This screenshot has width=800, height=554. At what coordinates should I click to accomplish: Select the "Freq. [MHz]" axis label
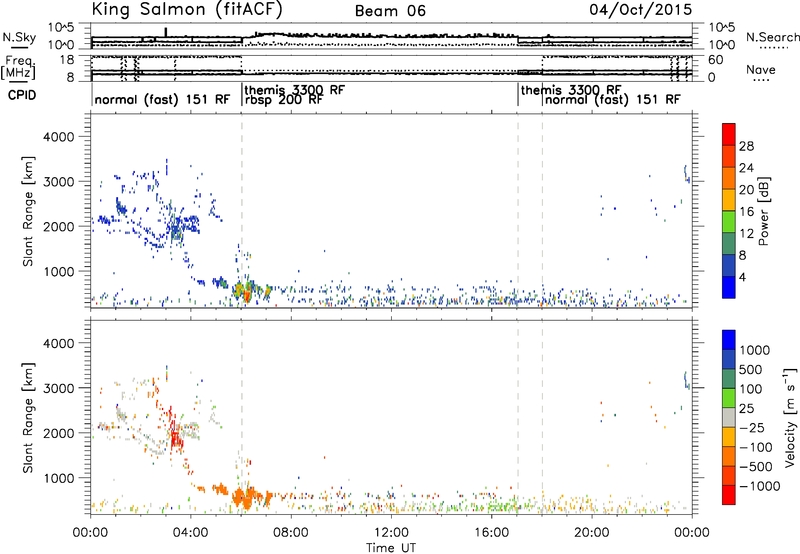point(18,67)
